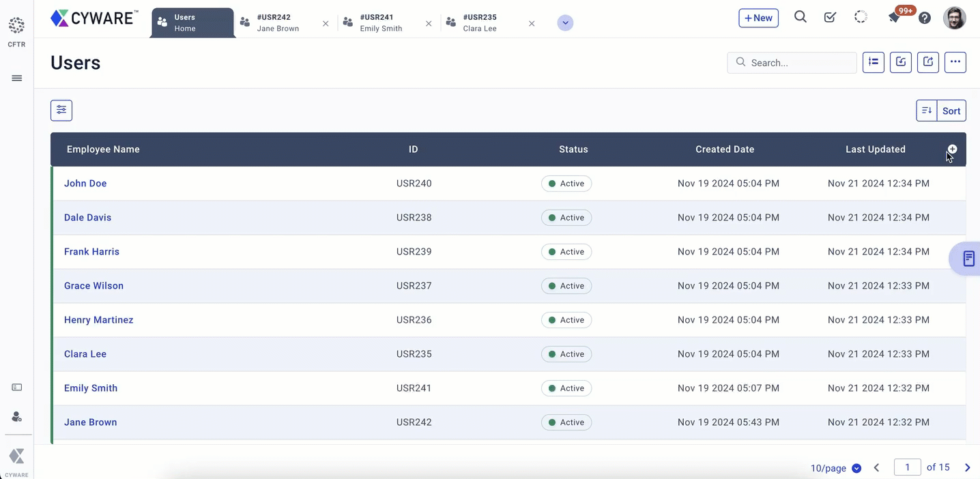Click the + New button
This screenshot has width=980, height=479.
758,18
